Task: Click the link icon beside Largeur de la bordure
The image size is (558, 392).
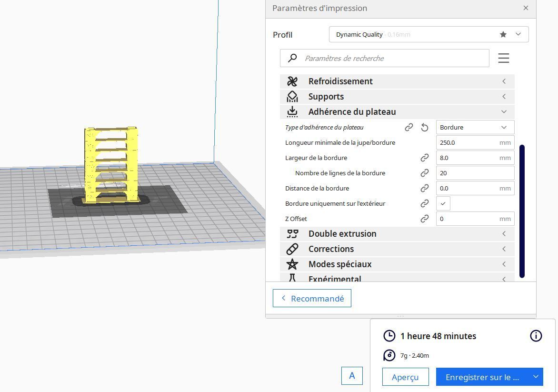Action: [x=425, y=158]
